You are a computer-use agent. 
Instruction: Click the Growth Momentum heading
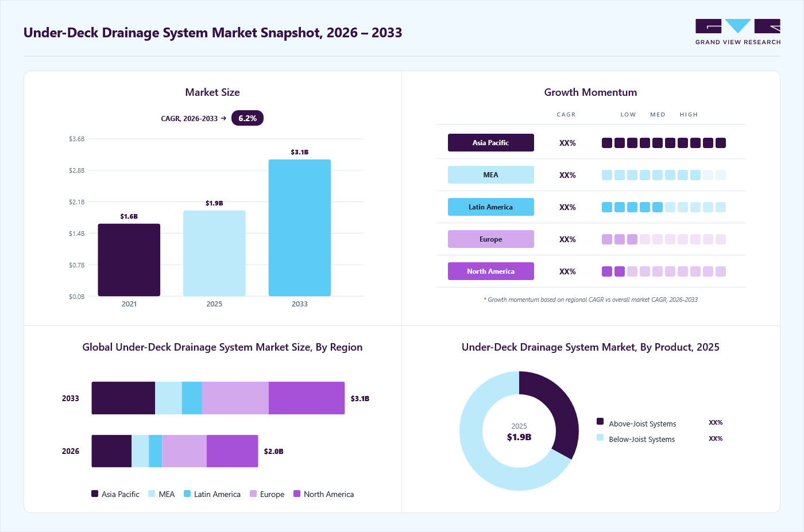pyautogui.click(x=590, y=92)
